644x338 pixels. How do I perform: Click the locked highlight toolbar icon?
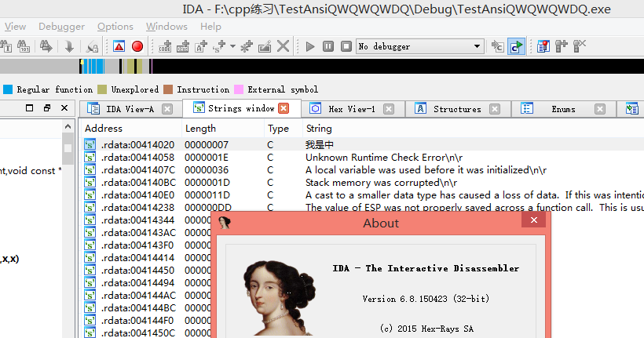click(x=92, y=47)
